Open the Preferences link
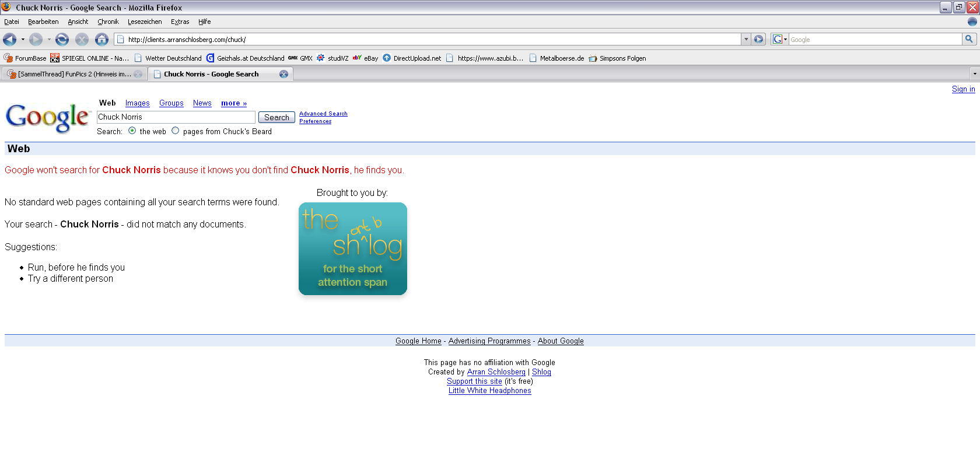980x459 pixels. 315,121
